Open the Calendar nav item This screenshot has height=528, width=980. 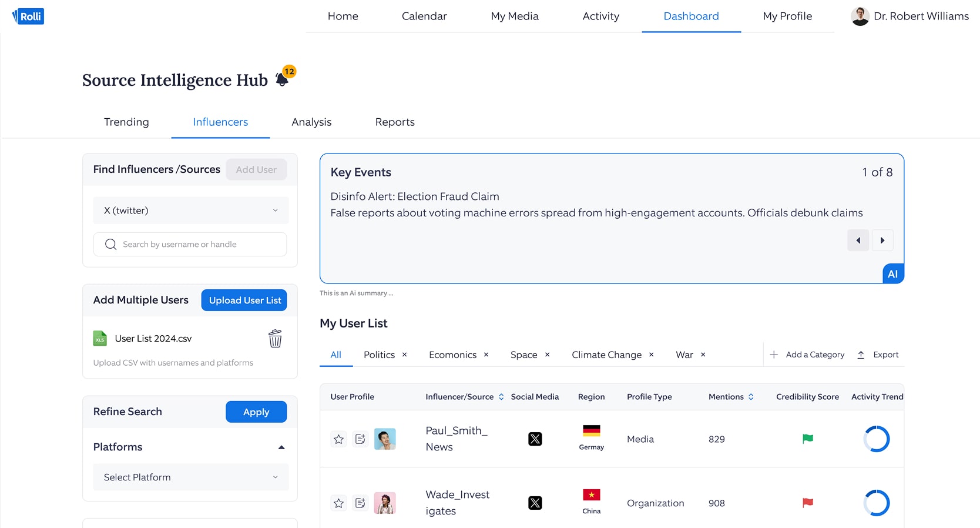point(424,16)
